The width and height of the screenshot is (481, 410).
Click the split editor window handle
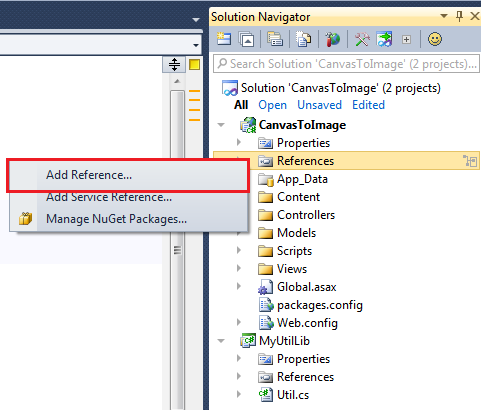[174, 64]
